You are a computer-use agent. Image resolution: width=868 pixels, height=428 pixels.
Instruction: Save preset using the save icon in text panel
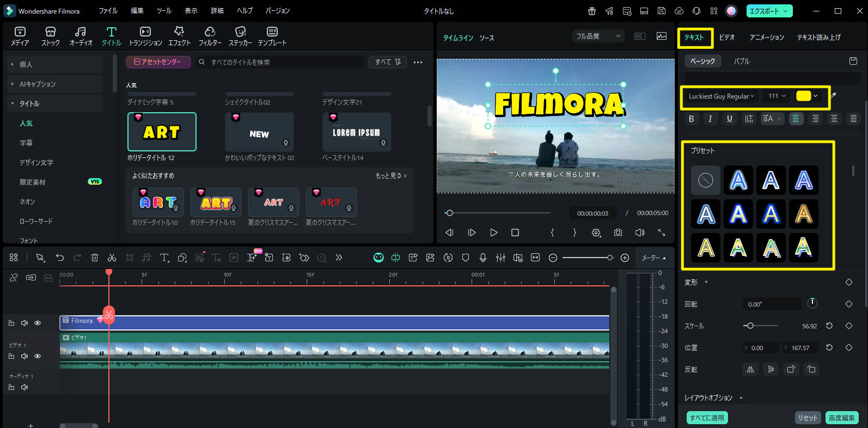coord(853,61)
